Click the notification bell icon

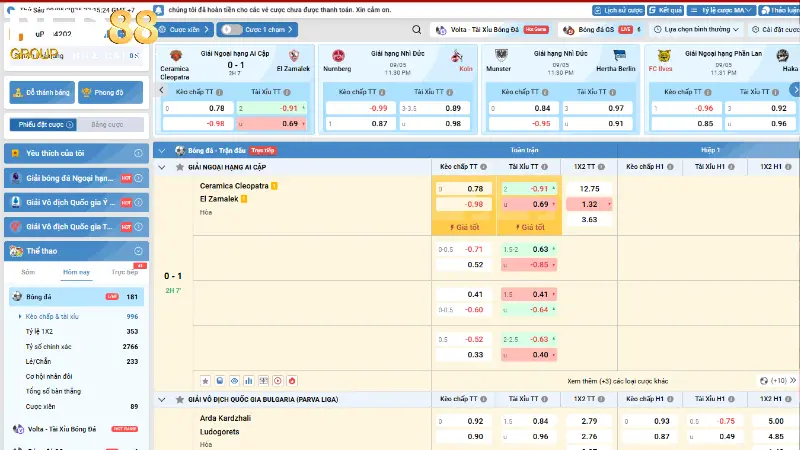[159, 10]
